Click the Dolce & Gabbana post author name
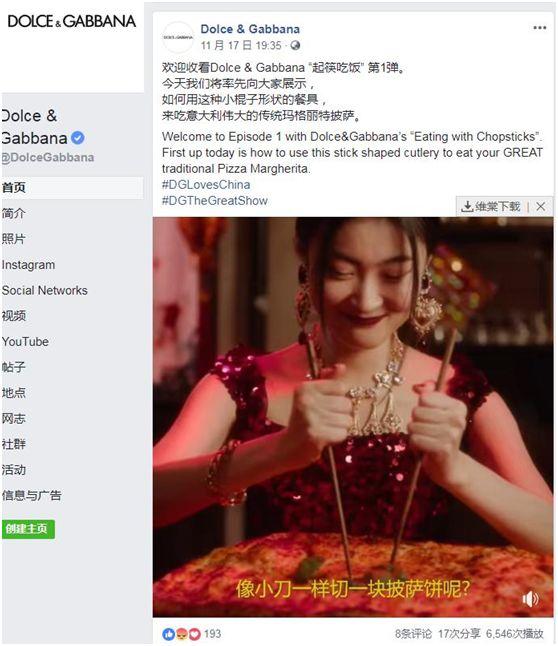Image resolution: width=558 pixels, height=646 pixels. pyautogui.click(x=250, y=29)
